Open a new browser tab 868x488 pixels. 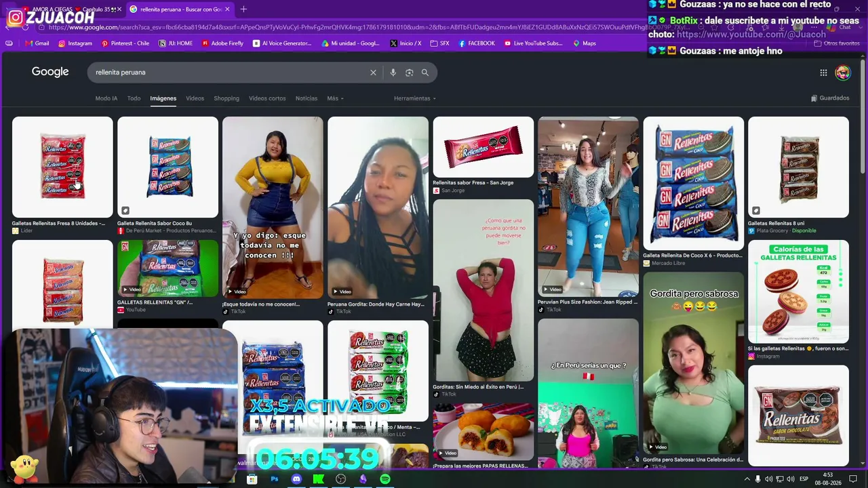pos(243,9)
